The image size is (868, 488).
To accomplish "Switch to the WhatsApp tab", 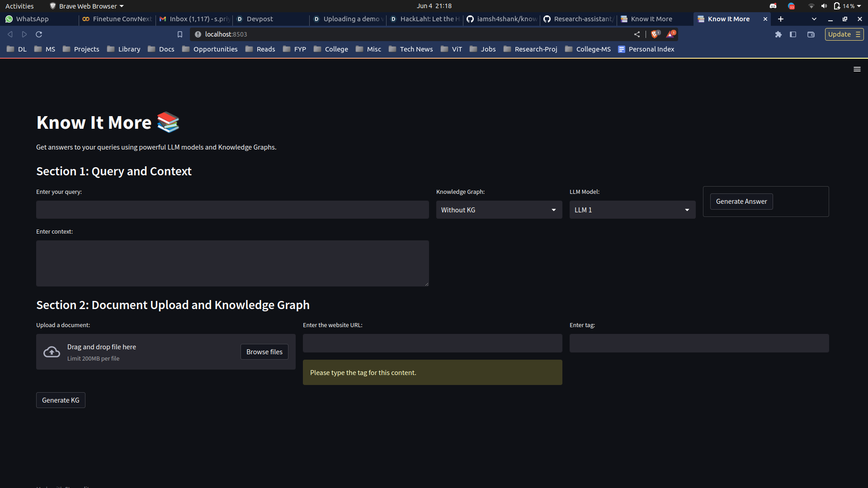I will tap(32, 19).
